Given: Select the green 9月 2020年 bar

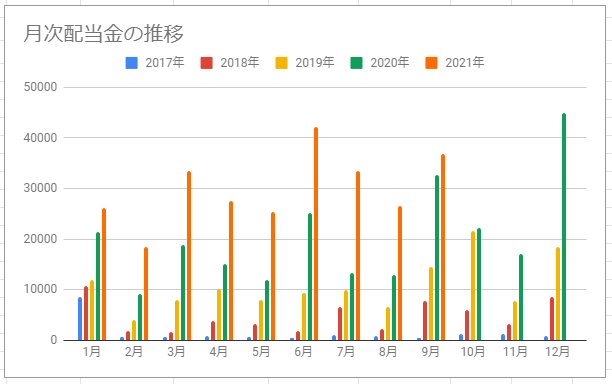Looking at the screenshot, I should coord(437,258).
